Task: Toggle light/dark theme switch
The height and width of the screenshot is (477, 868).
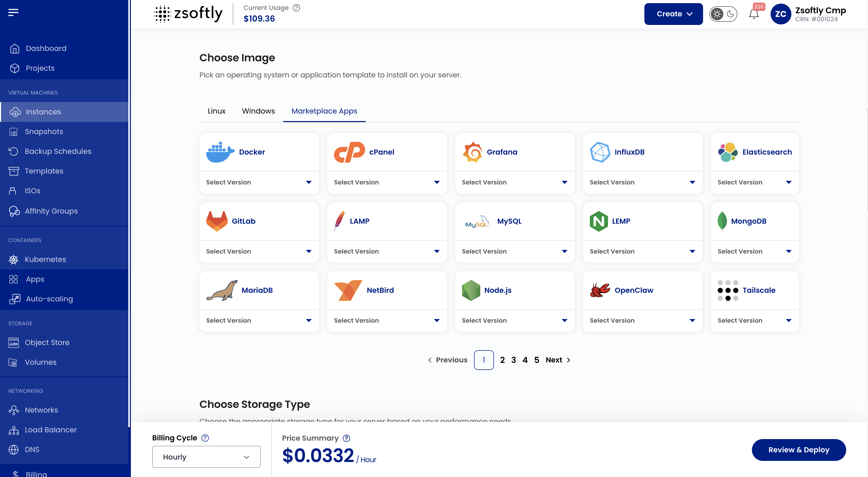Action: click(723, 14)
